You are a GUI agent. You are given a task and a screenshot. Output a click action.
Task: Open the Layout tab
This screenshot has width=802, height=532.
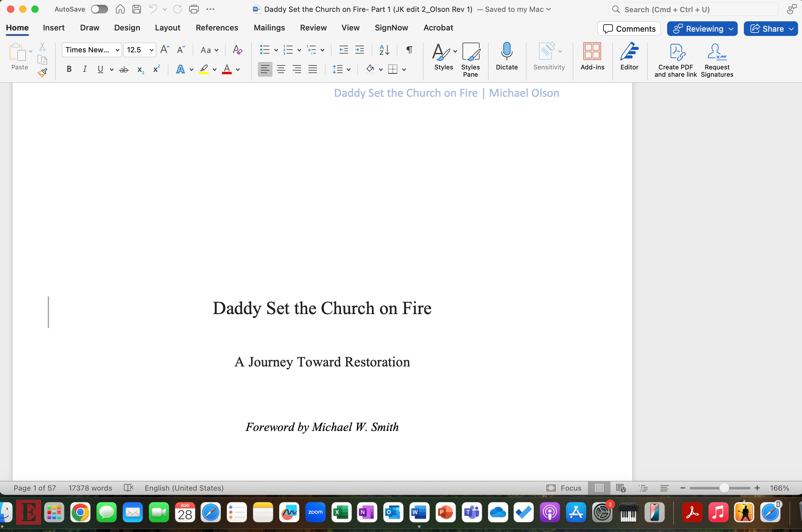click(x=167, y=28)
